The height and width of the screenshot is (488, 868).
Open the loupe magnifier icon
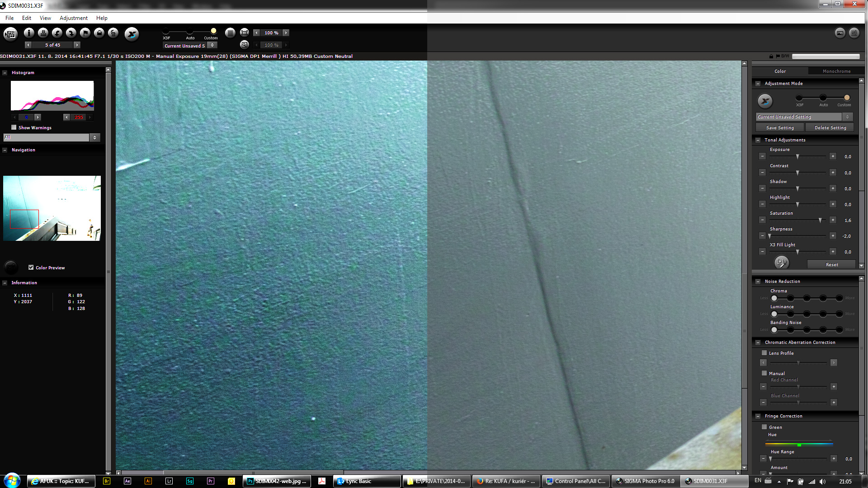coord(244,45)
